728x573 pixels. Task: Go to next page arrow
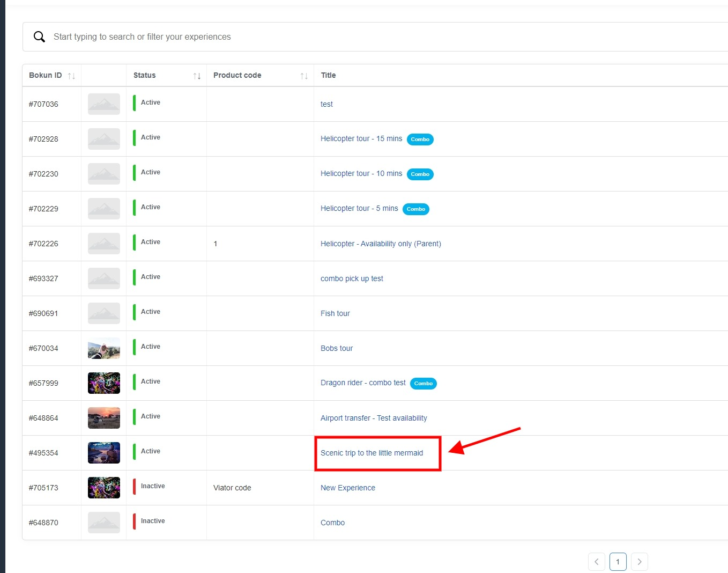pyautogui.click(x=639, y=562)
